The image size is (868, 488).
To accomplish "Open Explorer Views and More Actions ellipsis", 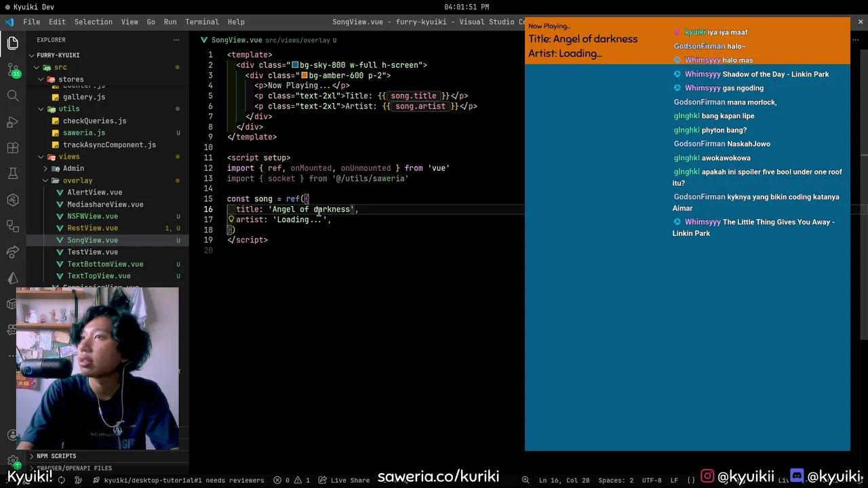I will tap(176, 40).
